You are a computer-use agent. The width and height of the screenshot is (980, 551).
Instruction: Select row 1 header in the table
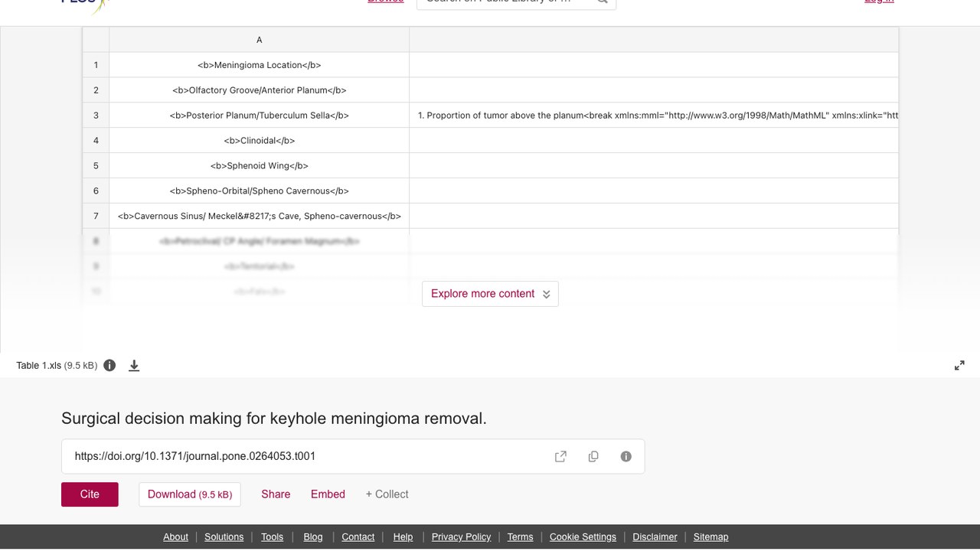(x=96, y=65)
